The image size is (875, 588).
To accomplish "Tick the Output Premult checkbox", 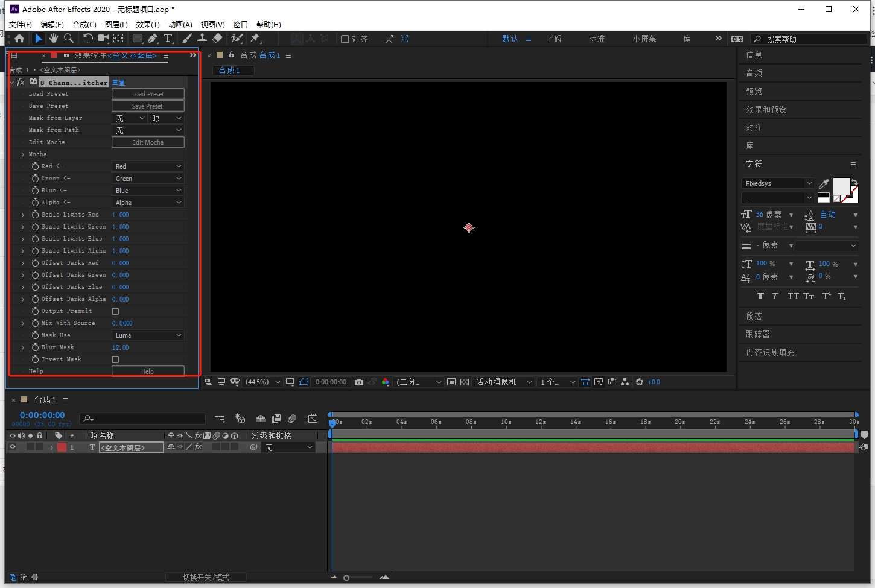I will click(115, 311).
